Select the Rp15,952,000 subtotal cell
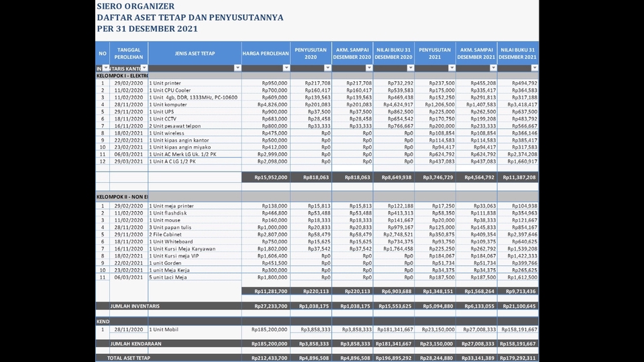The height and width of the screenshot is (362, 644). click(x=266, y=177)
